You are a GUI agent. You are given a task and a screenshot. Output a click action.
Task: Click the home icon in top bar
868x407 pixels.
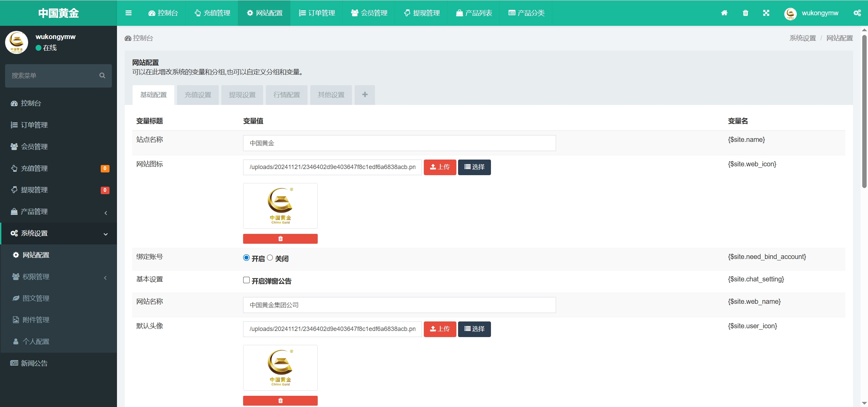tap(724, 13)
